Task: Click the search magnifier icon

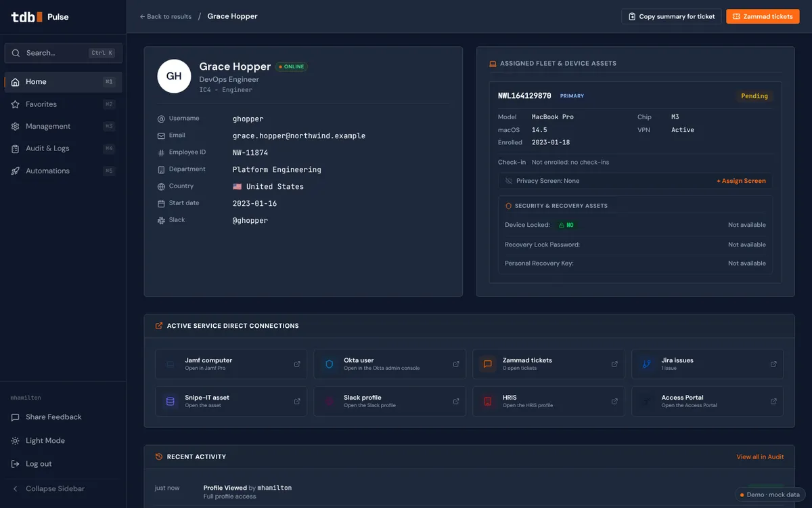Action: 16,53
